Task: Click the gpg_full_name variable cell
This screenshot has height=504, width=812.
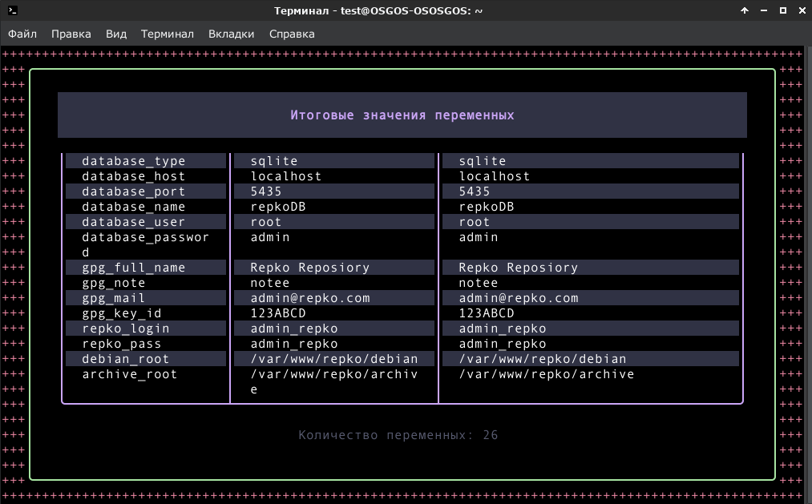Action: pos(146,268)
